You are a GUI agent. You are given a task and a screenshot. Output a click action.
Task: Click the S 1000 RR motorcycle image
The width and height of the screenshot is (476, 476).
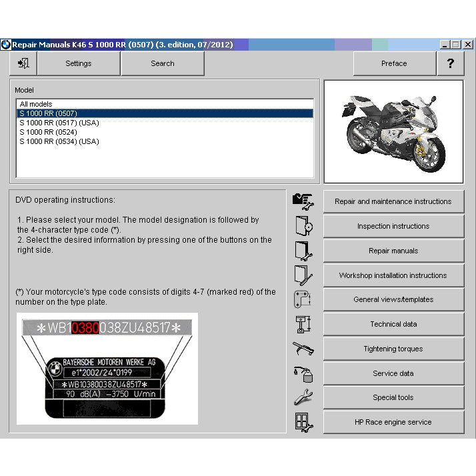click(x=393, y=131)
